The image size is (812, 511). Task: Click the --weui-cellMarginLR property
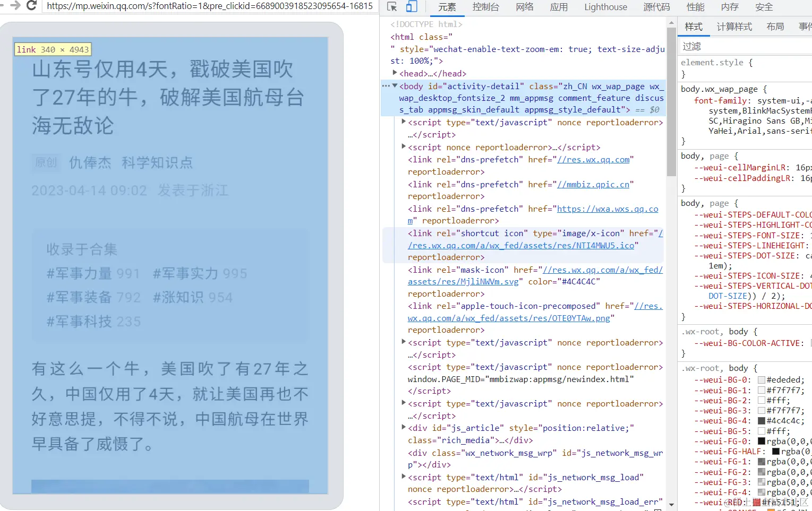(740, 168)
